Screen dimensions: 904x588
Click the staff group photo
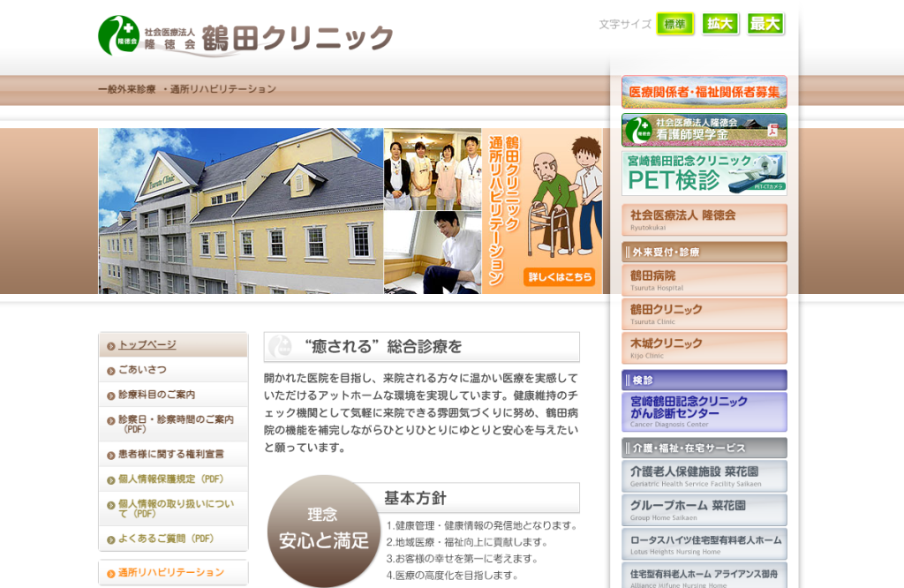433,169
